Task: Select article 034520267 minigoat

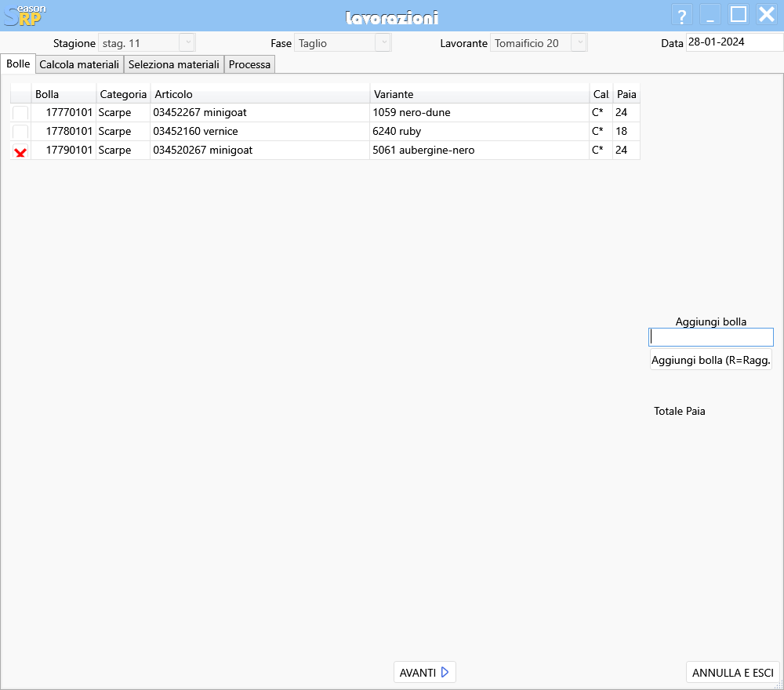Action: [203, 151]
